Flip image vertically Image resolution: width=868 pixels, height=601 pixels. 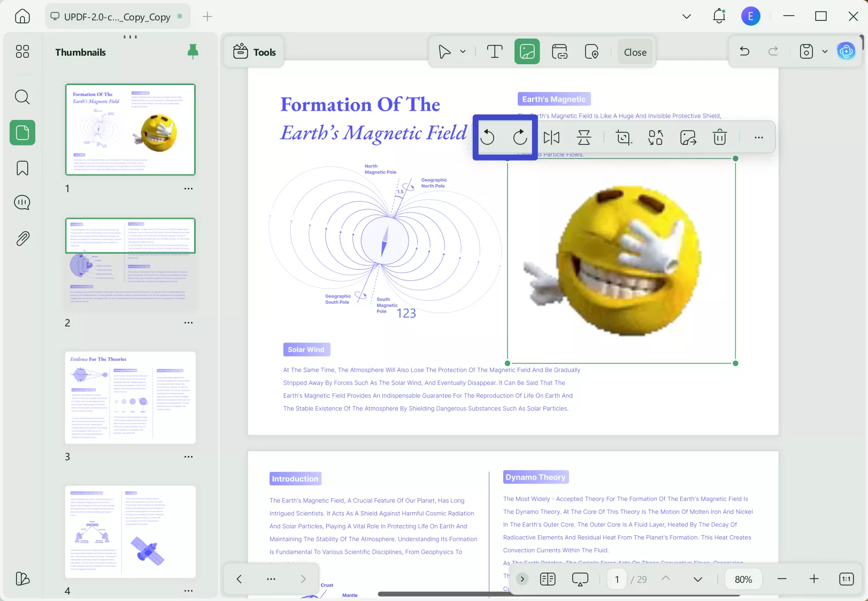click(x=584, y=138)
